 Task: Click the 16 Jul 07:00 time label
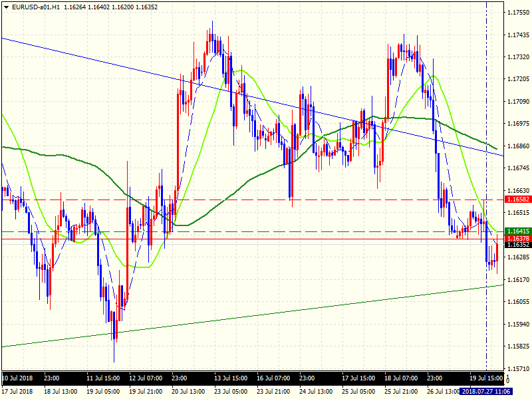pyautogui.click(x=273, y=378)
